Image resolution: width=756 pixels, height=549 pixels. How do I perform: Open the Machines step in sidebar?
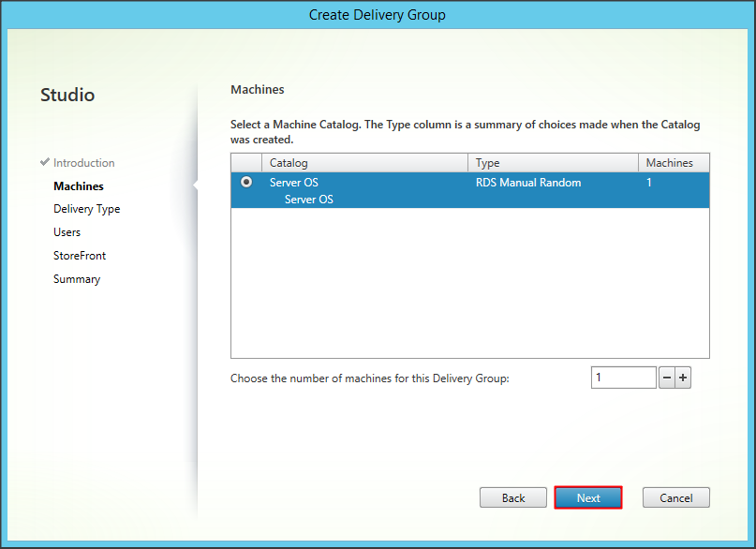click(79, 186)
